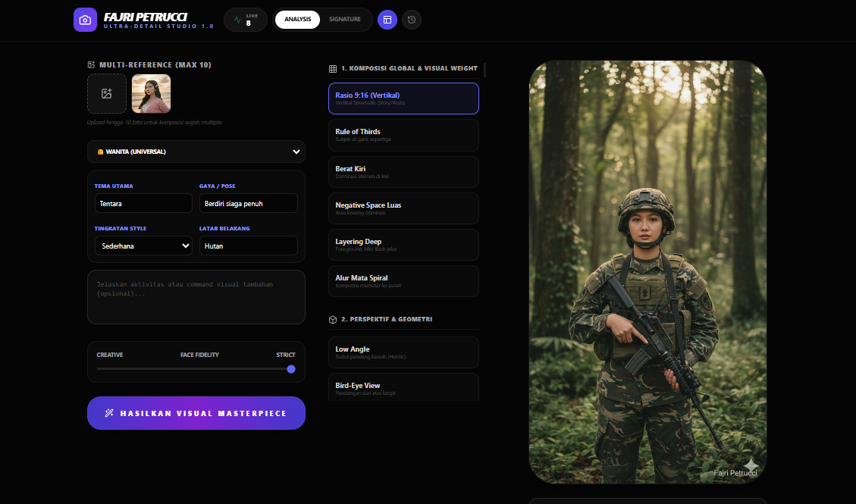856x504 pixels.
Task: Enable the Layering Deep option
Action: pos(403,245)
